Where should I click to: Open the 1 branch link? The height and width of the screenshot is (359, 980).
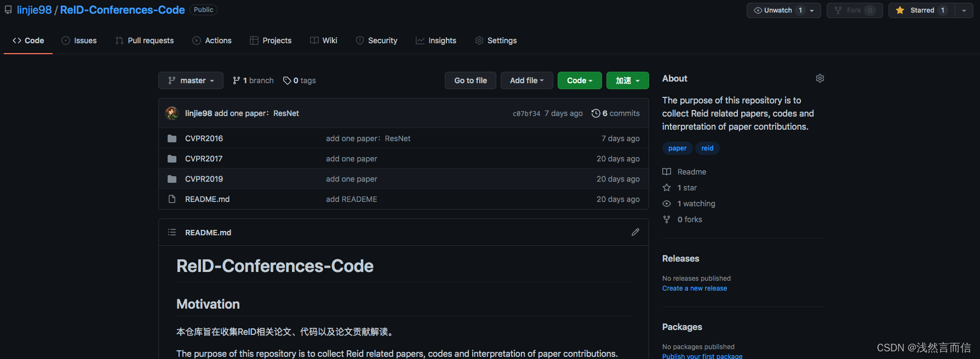pos(253,80)
